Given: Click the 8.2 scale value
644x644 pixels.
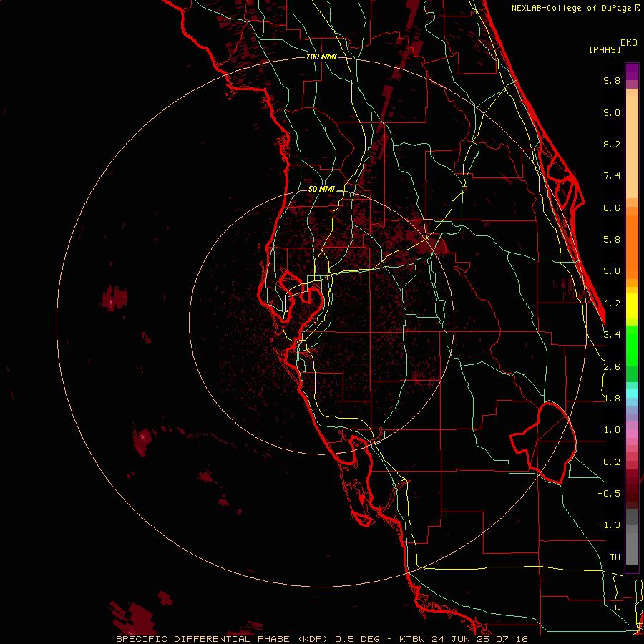Looking at the screenshot, I should coord(612,144).
